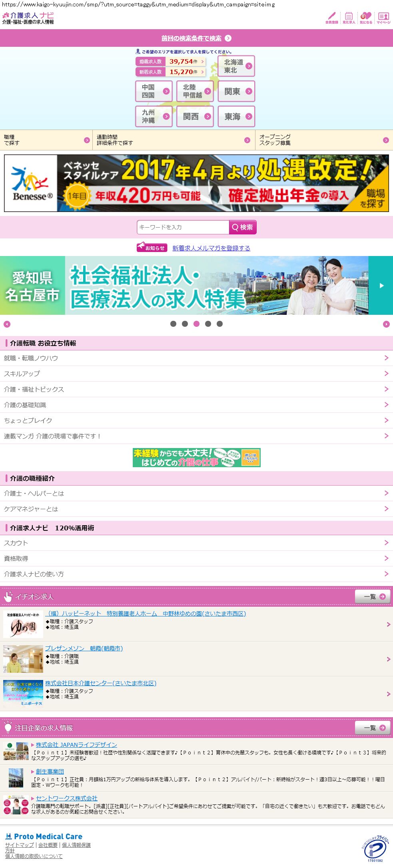Open 見た求人 calendar icon
Image resolution: width=393 pixels, height=868 pixels.
point(349,18)
